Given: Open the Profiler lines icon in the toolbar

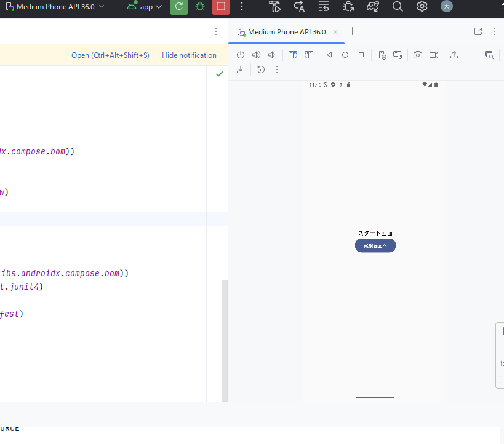Looking at the screenshot, I should [323, 7].
